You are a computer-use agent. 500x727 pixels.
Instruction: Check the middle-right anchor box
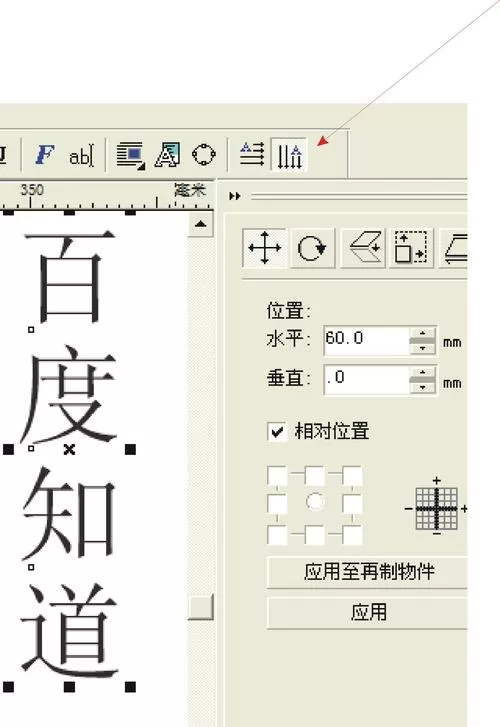[x=352, y=503]
